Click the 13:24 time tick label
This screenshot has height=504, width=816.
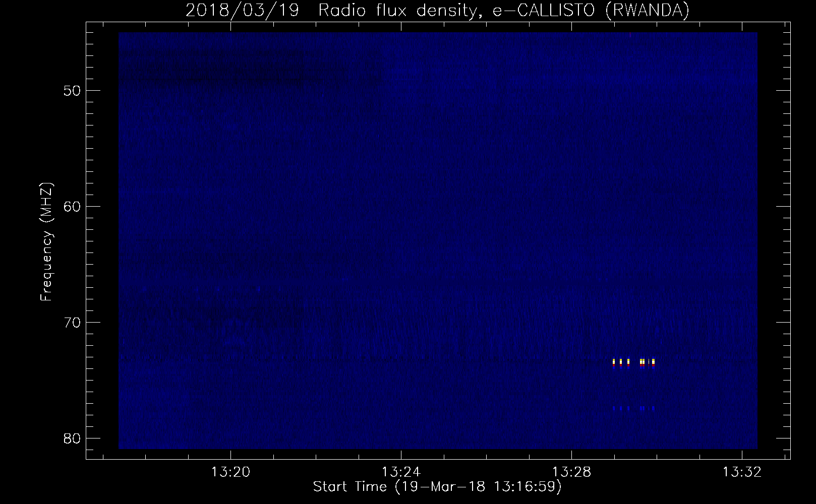[x=401, y=472]
